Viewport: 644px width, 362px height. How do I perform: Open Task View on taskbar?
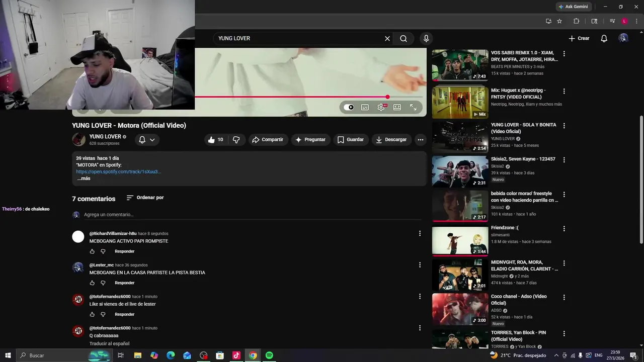coord(121,355)
